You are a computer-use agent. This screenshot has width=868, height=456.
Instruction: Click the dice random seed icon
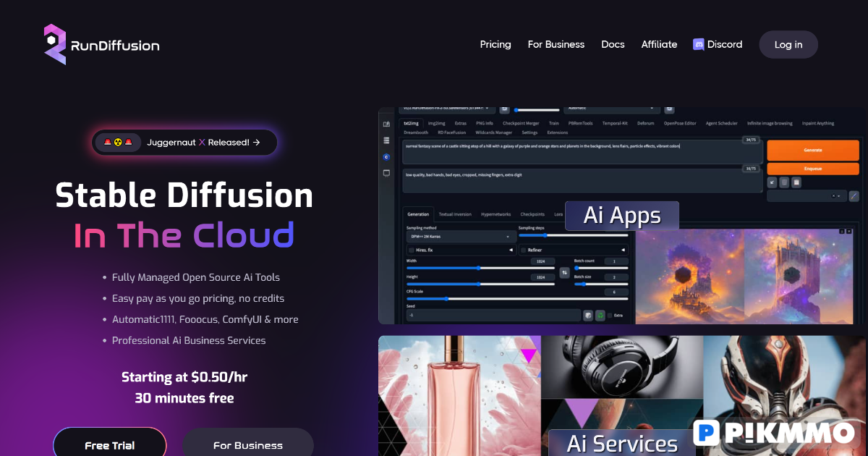(x=588, y=316)
